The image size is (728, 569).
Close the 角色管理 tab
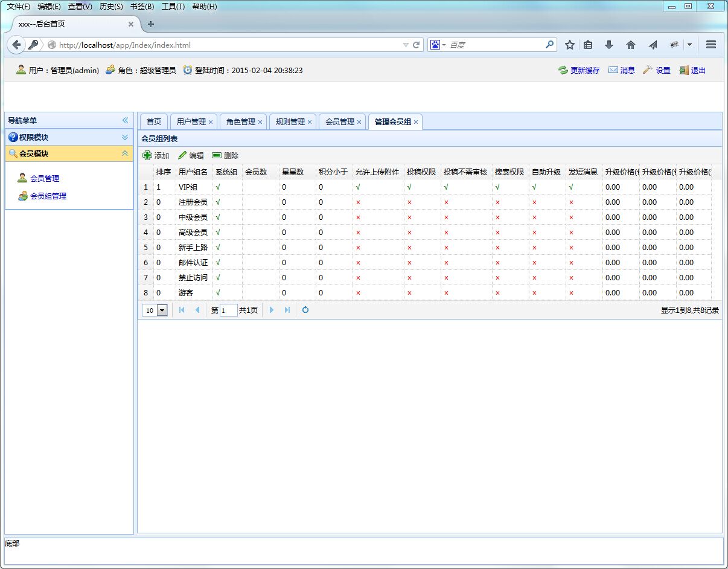(260, 122)
